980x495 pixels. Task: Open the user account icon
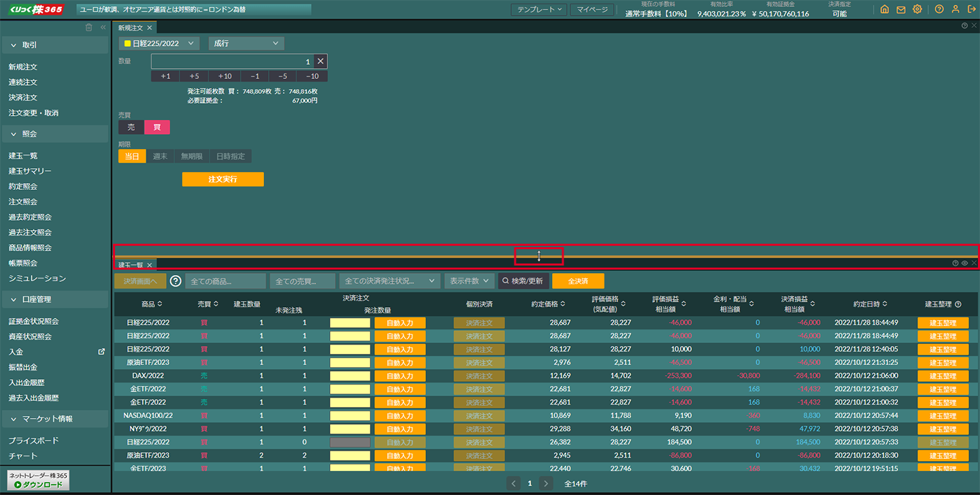tap(955, 10)
